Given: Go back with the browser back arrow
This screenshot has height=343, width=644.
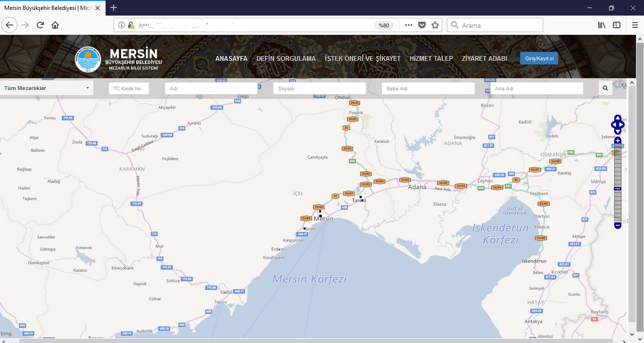Looking at the screenshot, I should coord(10,25).
